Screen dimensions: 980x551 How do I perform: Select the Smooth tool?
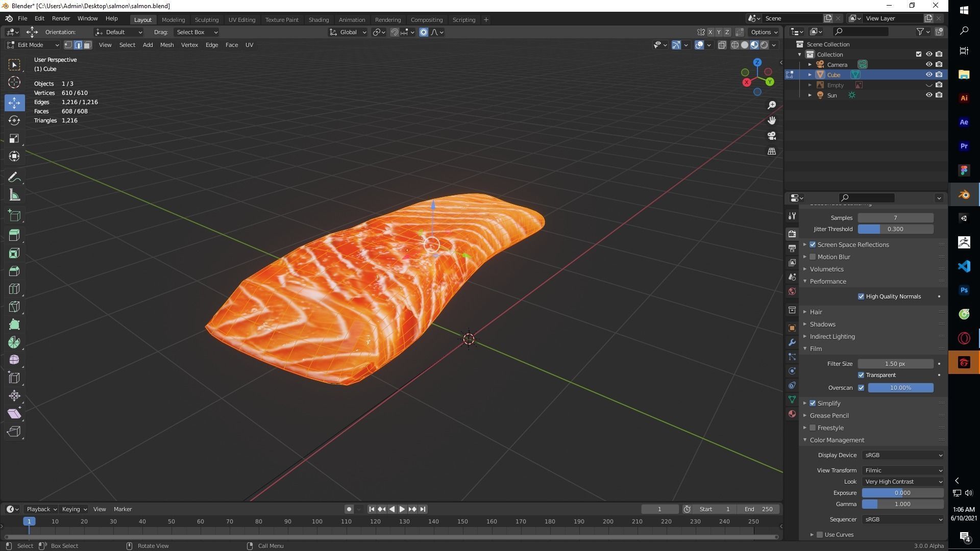(14, 360)
